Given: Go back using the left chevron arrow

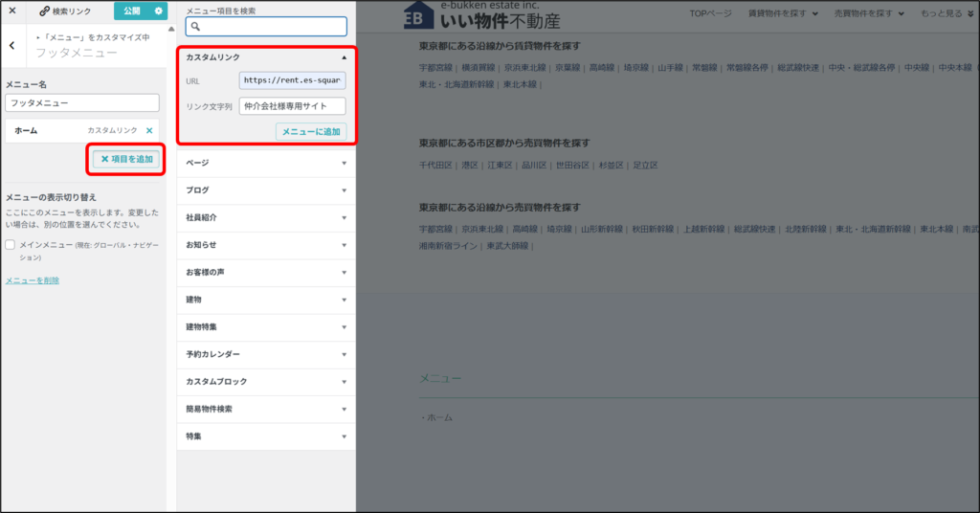Looking at the screenshot, I should (11, 45).
